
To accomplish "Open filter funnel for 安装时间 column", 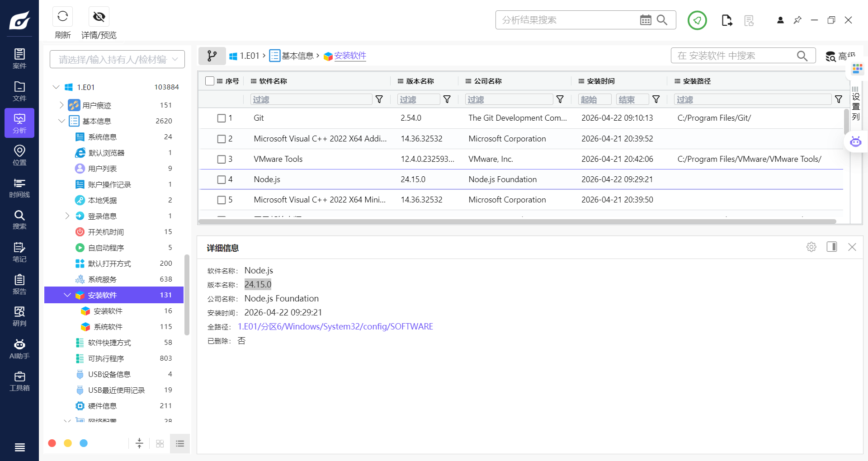I will (656, 99).
